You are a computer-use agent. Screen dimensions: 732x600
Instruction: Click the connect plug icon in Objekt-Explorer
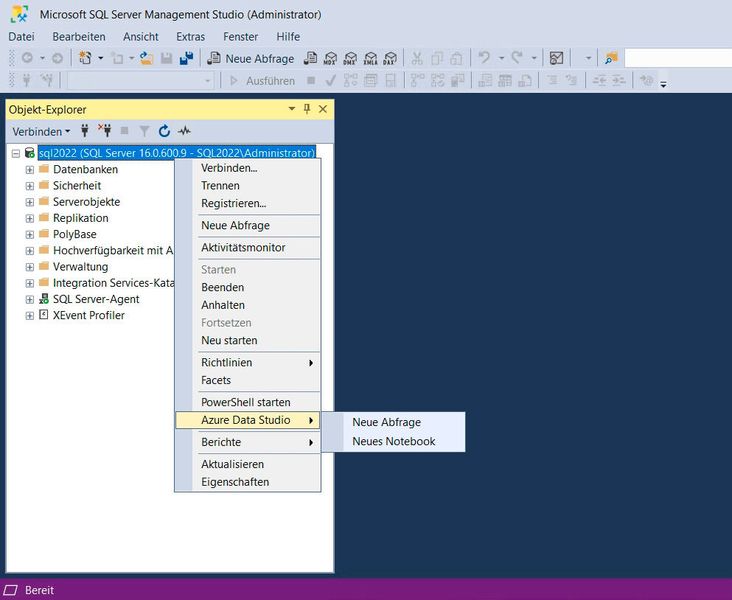click(x=85, y=131)
